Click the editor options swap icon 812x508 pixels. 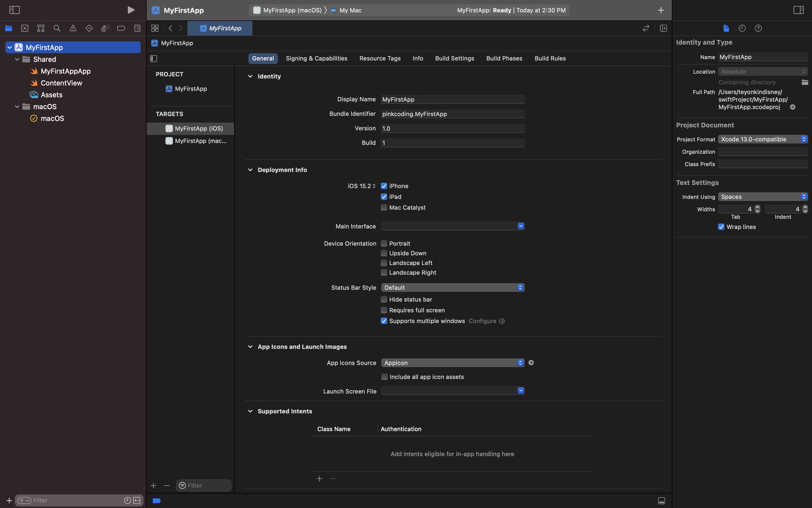(646, 28)
